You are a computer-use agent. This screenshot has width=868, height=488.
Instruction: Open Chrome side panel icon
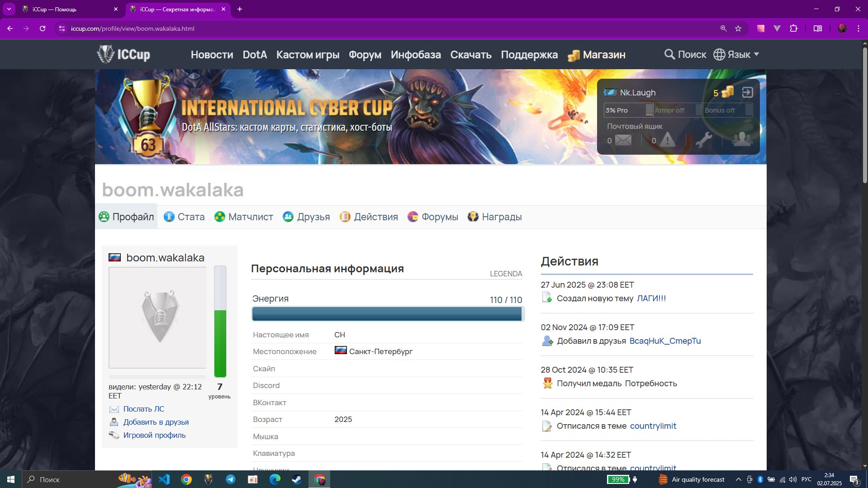[x=818, y=28]
